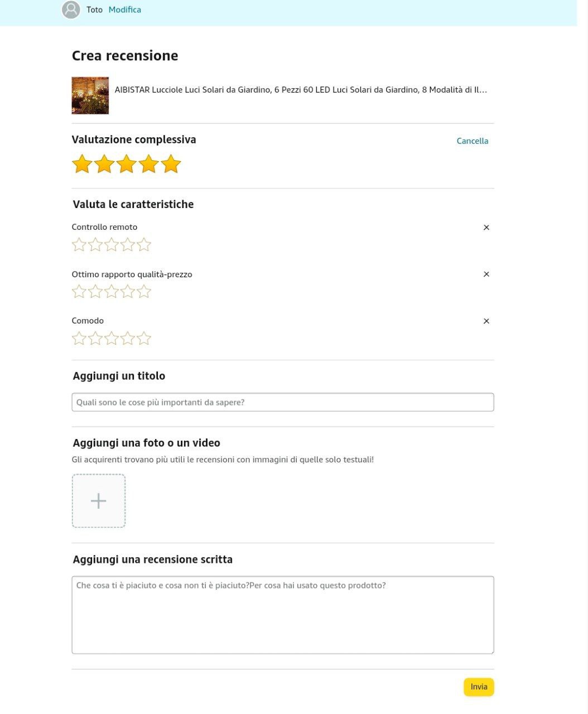Click the Toto profile avatar icon

(71, 9)
